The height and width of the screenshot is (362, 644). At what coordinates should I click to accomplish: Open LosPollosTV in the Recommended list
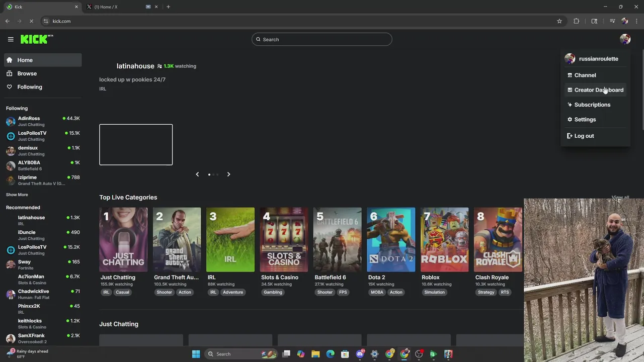tap(43, 250)
